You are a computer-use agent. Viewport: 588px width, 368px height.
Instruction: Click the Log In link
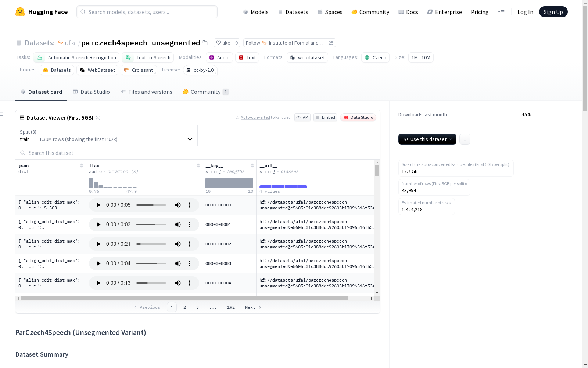point(525,12)
